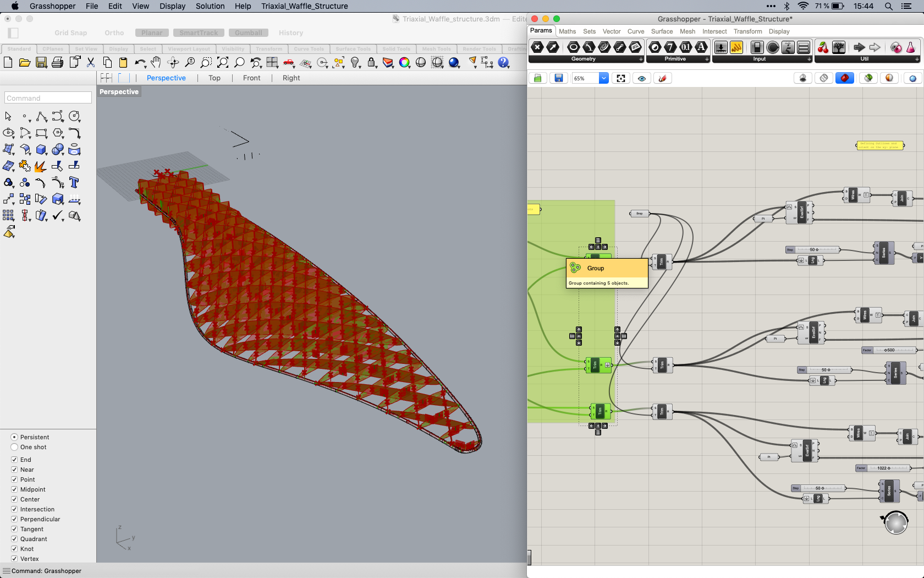Open Spotlight search in macOS menu bar
This screenshot has width=924, height=578.
click(889, 6)
